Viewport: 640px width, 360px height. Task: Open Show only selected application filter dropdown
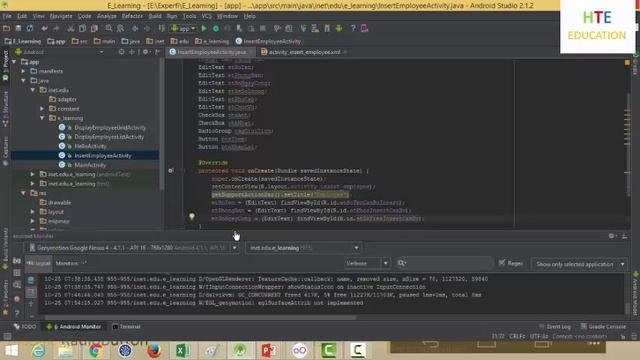[x=579, y=264]
